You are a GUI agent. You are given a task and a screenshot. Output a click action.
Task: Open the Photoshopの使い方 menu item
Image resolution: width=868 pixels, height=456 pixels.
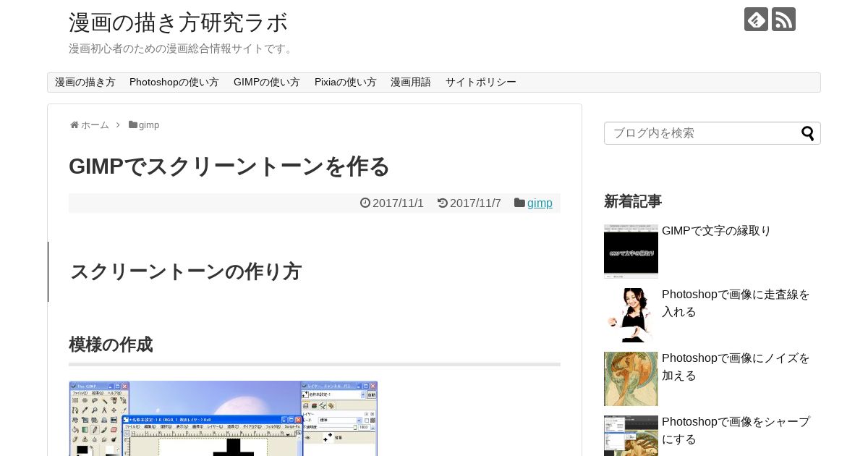pos(174,83)
